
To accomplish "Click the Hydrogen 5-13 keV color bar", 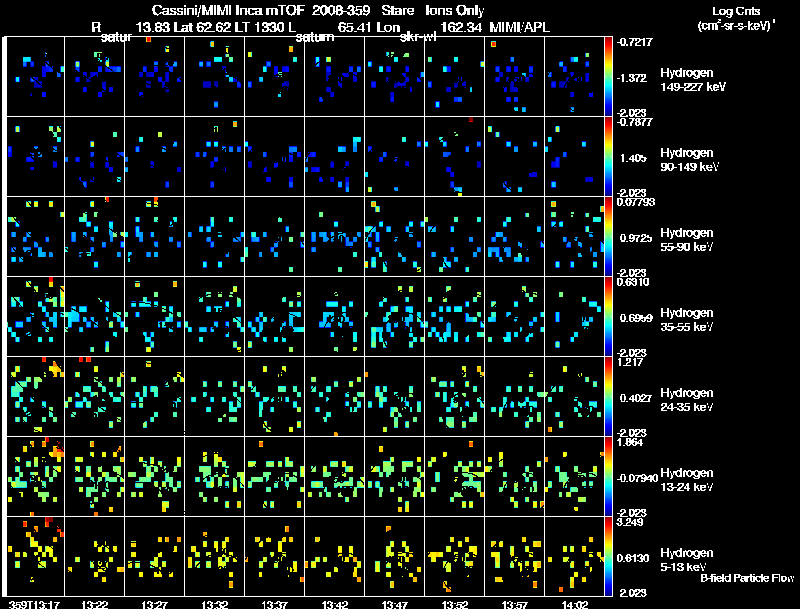I will pos(608,557).
